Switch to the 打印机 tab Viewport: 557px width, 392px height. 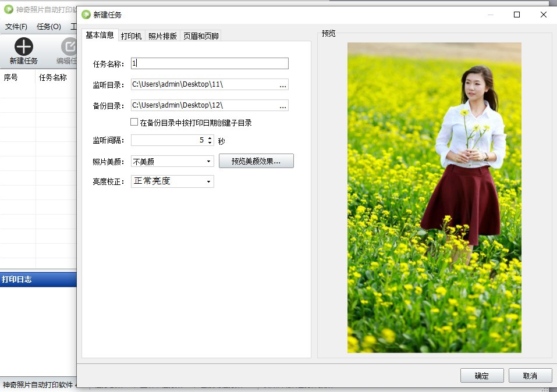coord(131,36)
